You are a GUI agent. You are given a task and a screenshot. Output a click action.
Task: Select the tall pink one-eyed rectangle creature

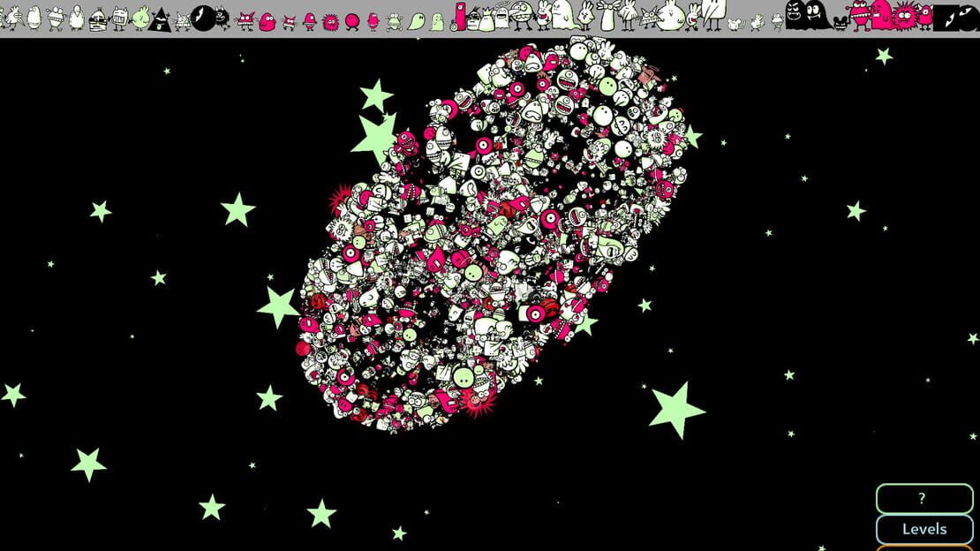pyautogui.click(x=460, y=16)
